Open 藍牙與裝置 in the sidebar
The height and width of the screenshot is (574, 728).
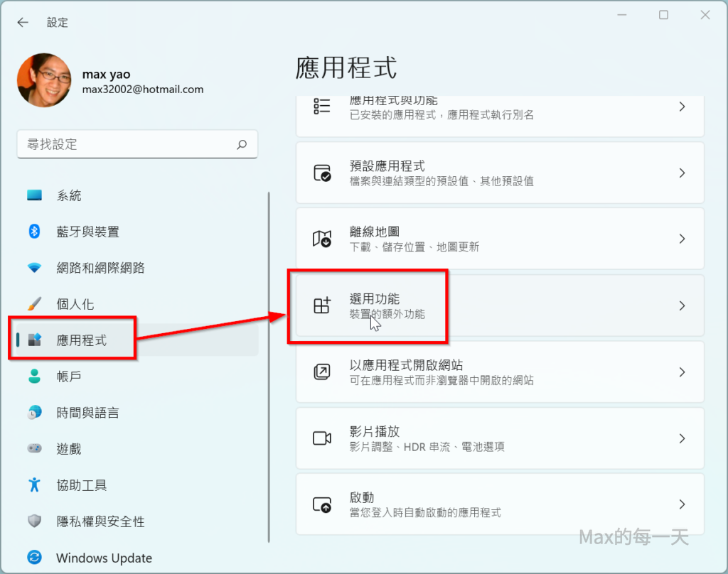coord(87,232)
